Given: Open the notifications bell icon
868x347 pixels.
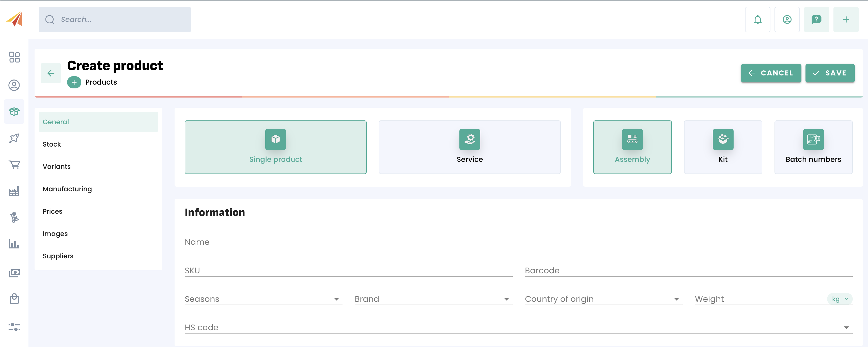Looking at the screenshot, I should tap(757, 20).
